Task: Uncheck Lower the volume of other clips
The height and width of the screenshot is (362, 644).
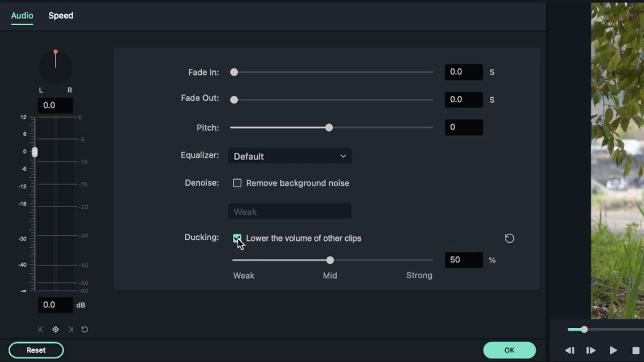Action: 237,238
